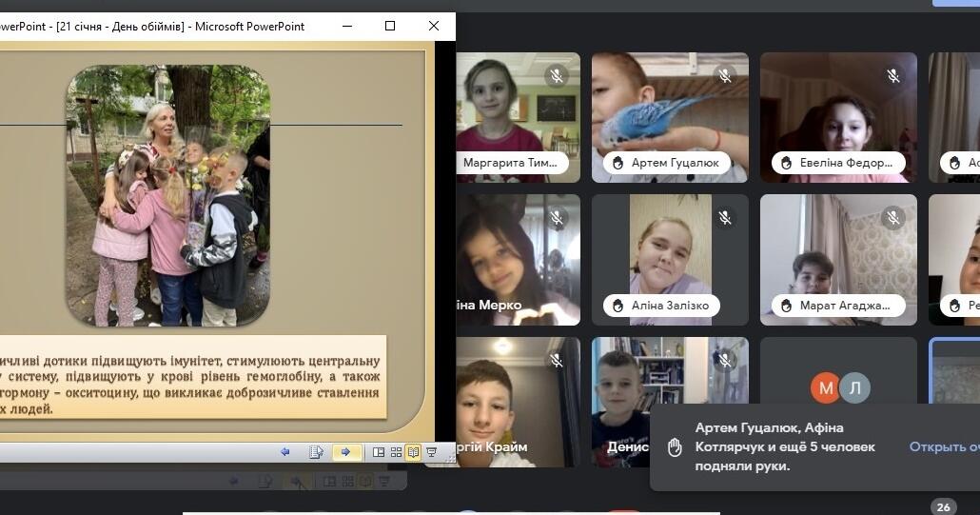Screen dimensions: 980x515
Task: Click muted mic icon on Крайм tile
Action: coord(557,361)
